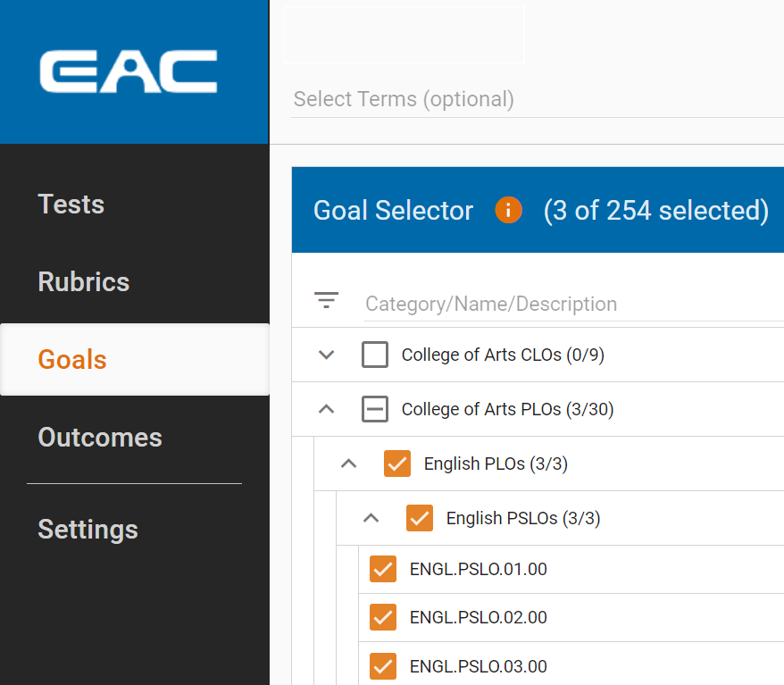Open the Tests section
The image size is (784, 685).
(x=71, y=204)
